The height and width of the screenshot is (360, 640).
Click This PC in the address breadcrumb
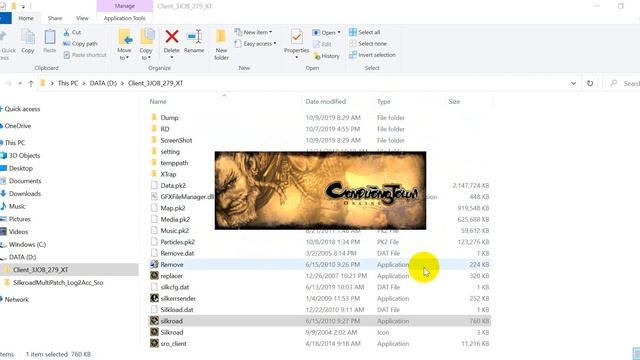pos(68,83)
